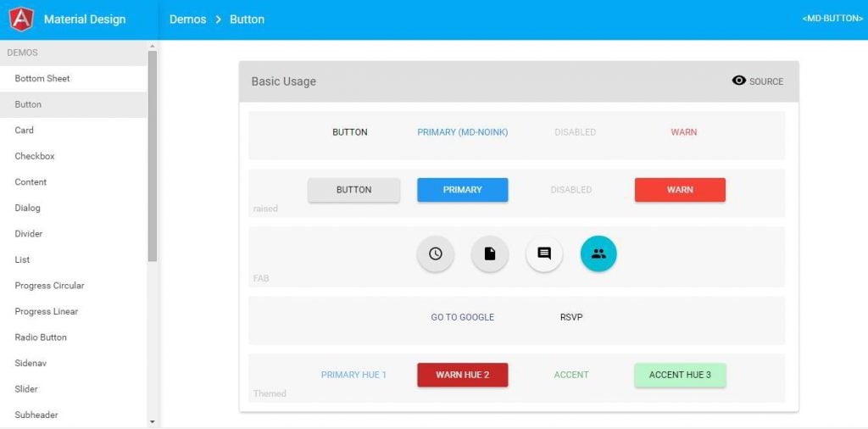Click the chat message FAB button

pos(544,253)
